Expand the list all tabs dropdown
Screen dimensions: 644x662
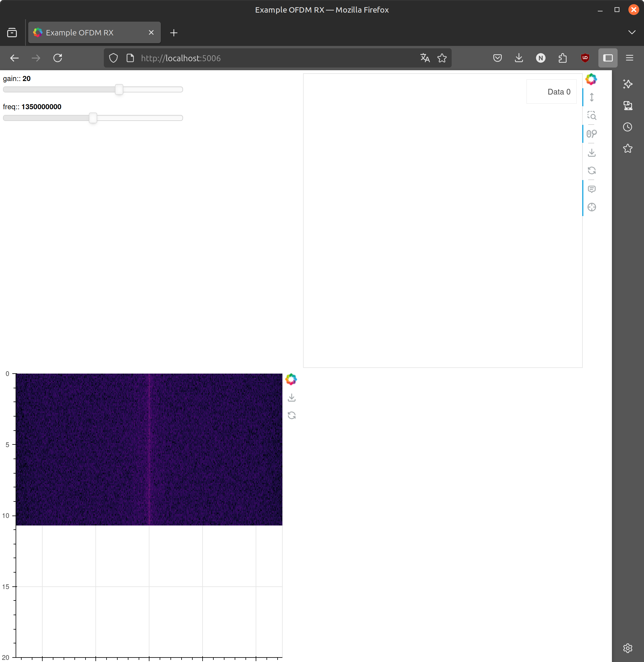click(x=631, y=32)
